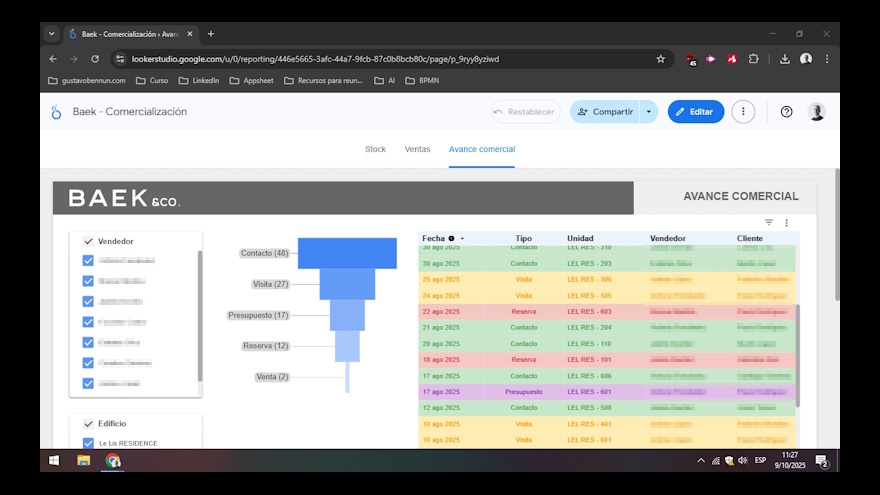
Task: Bookmark this page with star icon
Action: point(660,59)
